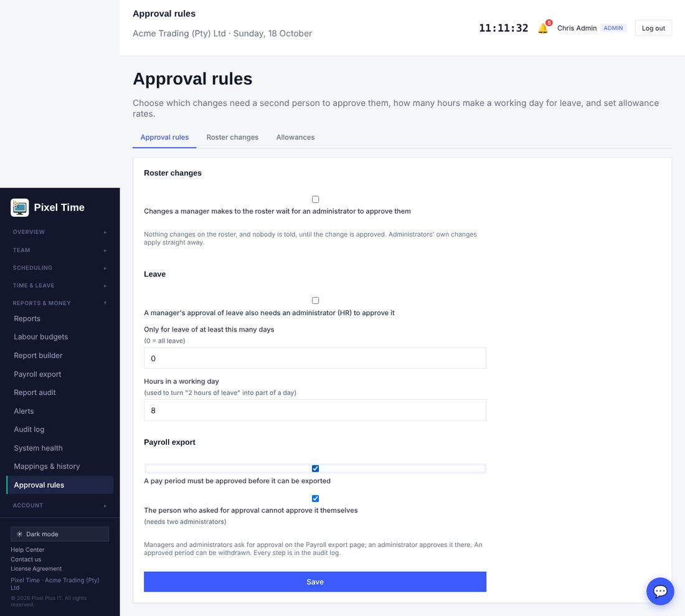The image size is (685, 616).
Task: Click the ADMIN role badge
Action: pyautogui.click(x=613, y=28)
